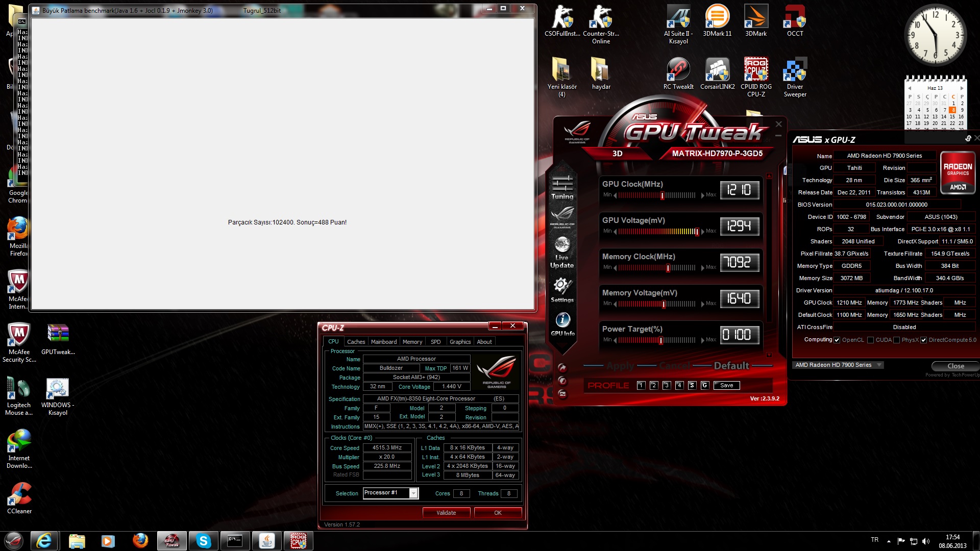Image resolution: width=980 pixels, height=551 pixels.
Task: Click GPU Clock Min arrow
Action: [615, 195]
